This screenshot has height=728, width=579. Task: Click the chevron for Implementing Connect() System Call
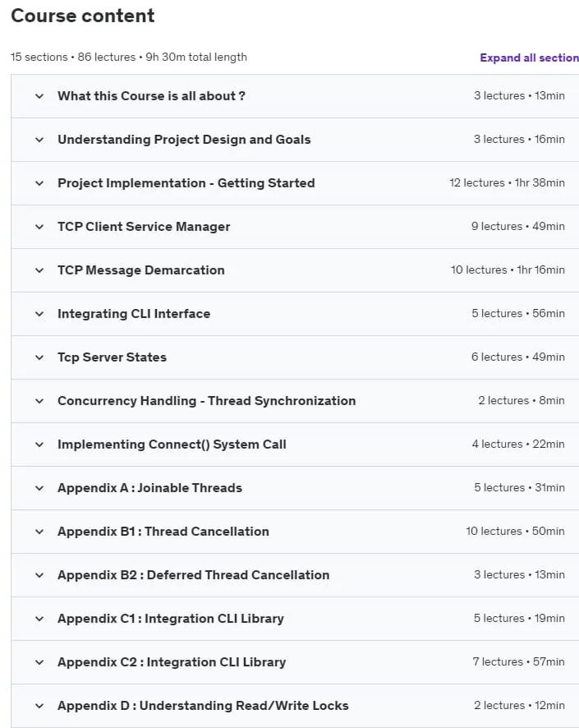(39, 445)
